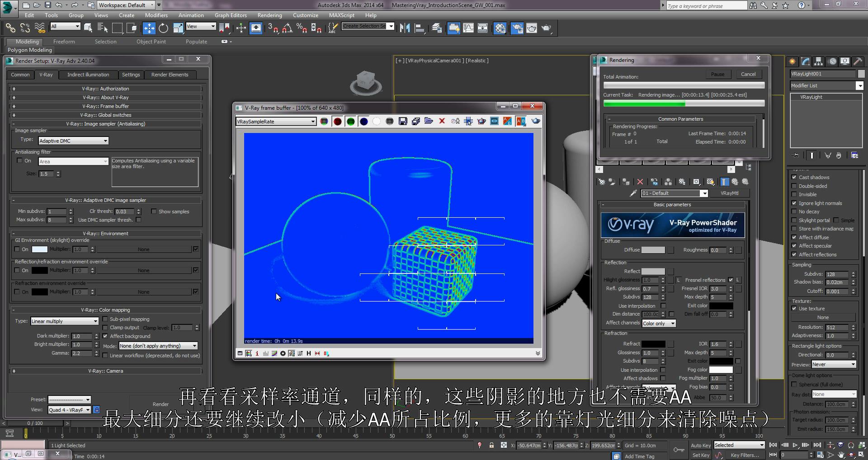Toggle Cast shadows checkbox
868x460 pixels.
[x=794, y=177]
